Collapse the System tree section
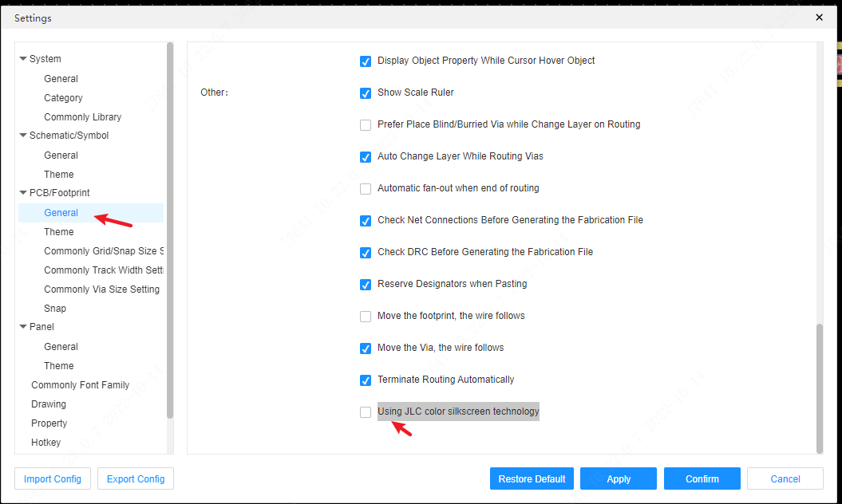This screenshot has height=504, width=842. coord(23,59)
